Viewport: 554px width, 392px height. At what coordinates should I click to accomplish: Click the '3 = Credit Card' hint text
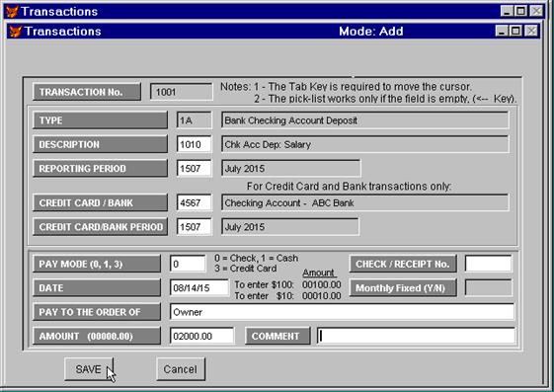246,269
